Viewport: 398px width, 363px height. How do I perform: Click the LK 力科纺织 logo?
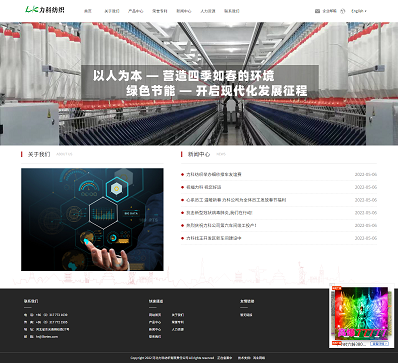(45, 10)
